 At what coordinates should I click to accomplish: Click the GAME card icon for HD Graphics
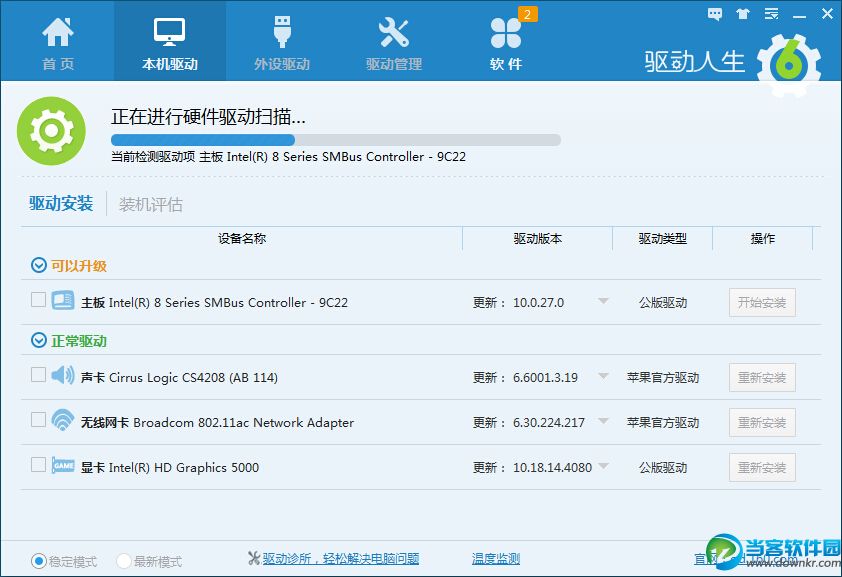63,465
